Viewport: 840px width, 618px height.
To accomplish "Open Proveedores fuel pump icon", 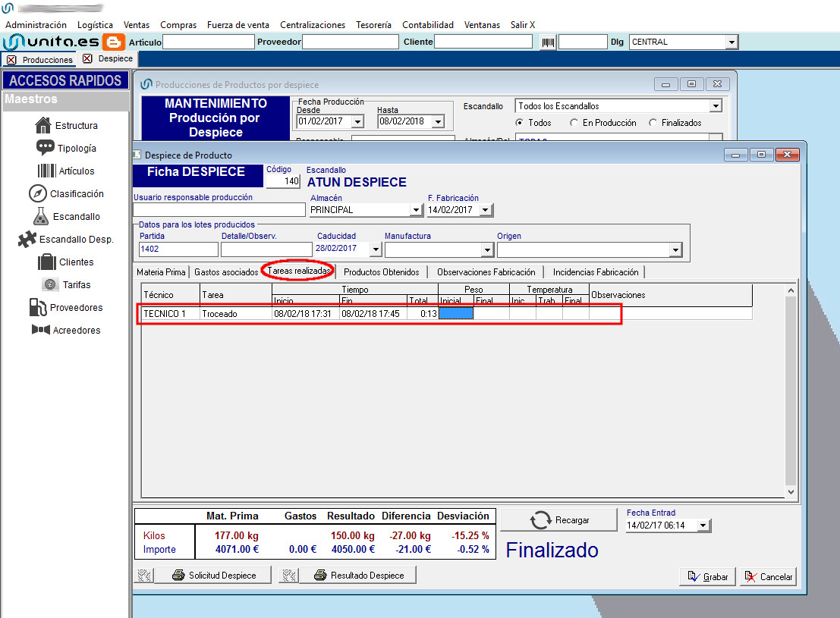I will pos(38,307).
